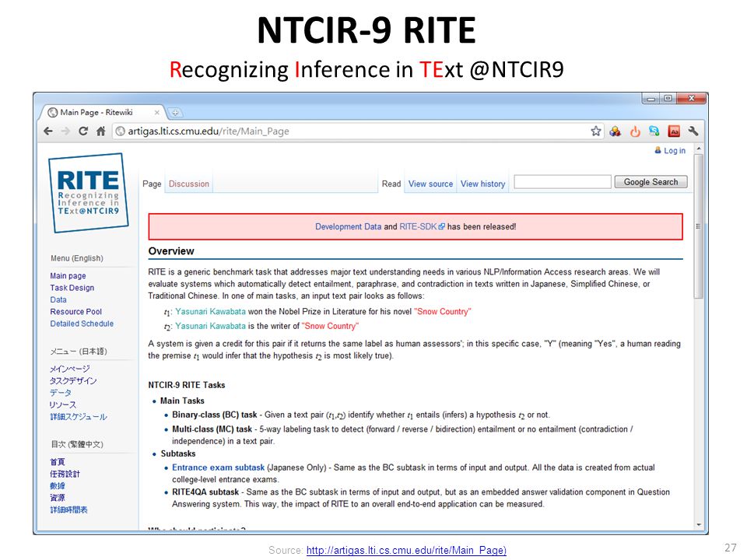Viewport: 747px width, 560px height.
Task: Open the Main page menu link
Action: [x=68, y=275]
